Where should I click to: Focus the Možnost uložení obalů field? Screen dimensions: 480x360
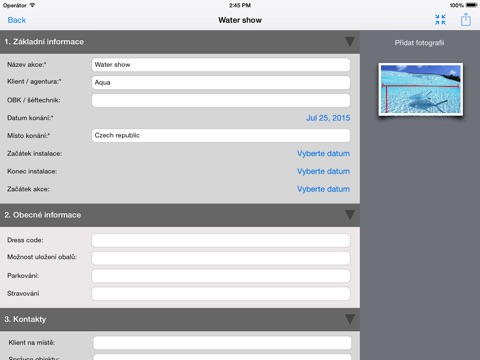coord(221,258)
